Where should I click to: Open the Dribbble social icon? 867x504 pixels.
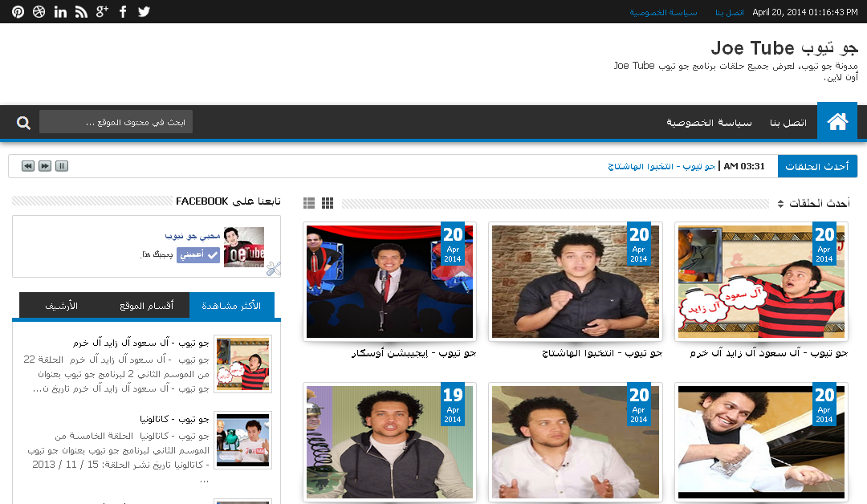[39, 11]
